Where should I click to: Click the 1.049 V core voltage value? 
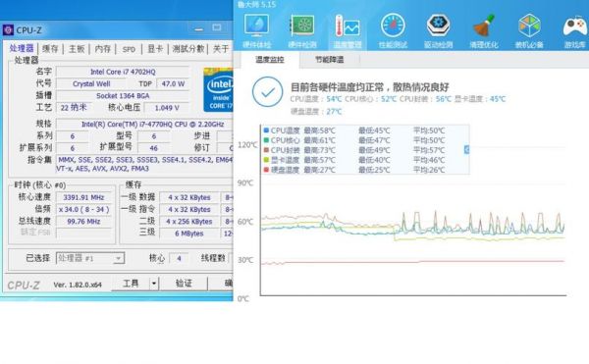click(167, 108)
